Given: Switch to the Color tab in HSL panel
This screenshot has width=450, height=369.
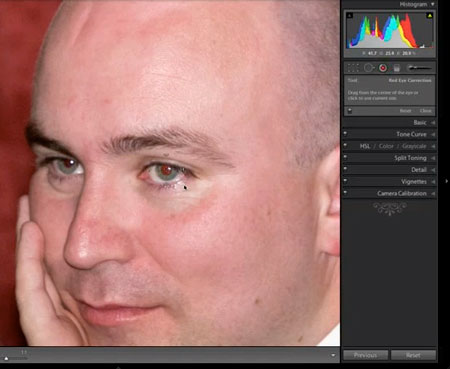Looking at the screenshot, I should (386, 146).
